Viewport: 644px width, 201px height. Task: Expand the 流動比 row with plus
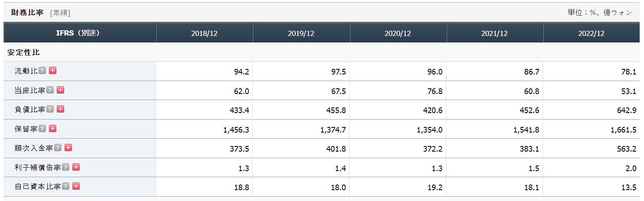tap(52, 71)
